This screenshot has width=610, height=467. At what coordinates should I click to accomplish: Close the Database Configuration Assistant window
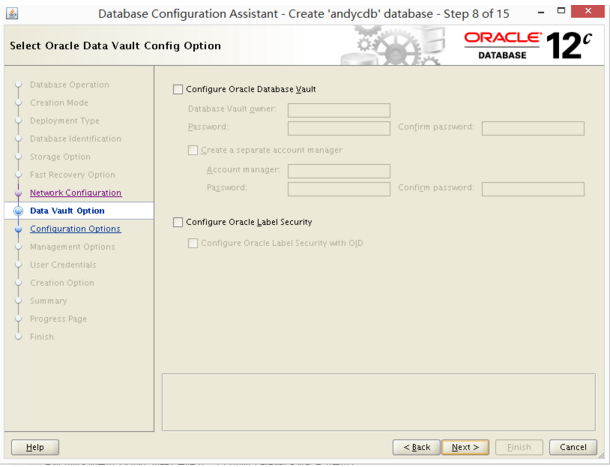tap(587, 11)
